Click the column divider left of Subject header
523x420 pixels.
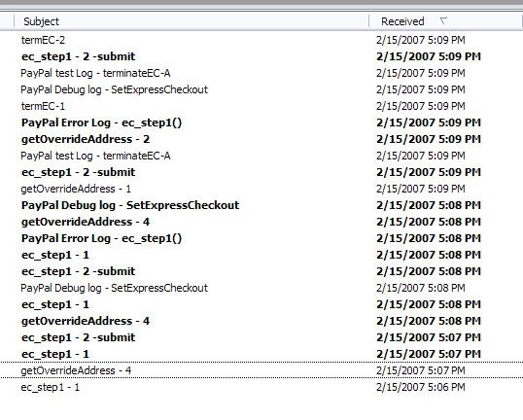coord(14,21)
